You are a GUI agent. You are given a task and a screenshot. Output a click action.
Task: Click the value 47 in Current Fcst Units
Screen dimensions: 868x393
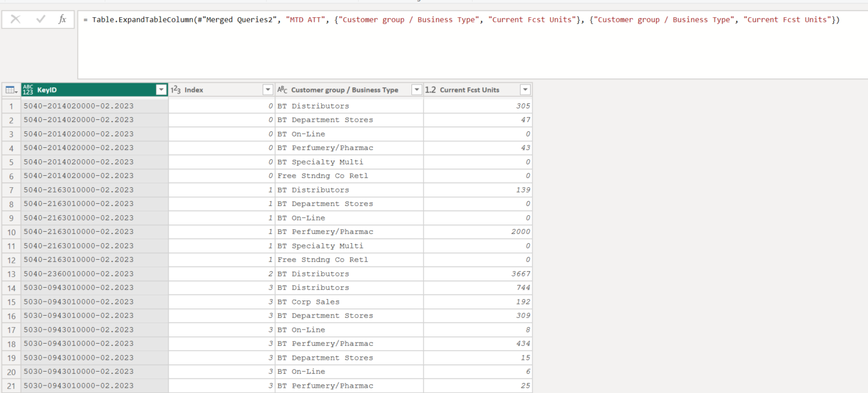coord(525,120)
